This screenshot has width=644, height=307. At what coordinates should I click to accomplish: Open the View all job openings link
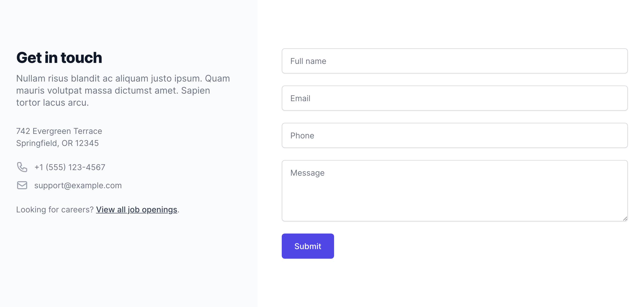tap(137, 210)
